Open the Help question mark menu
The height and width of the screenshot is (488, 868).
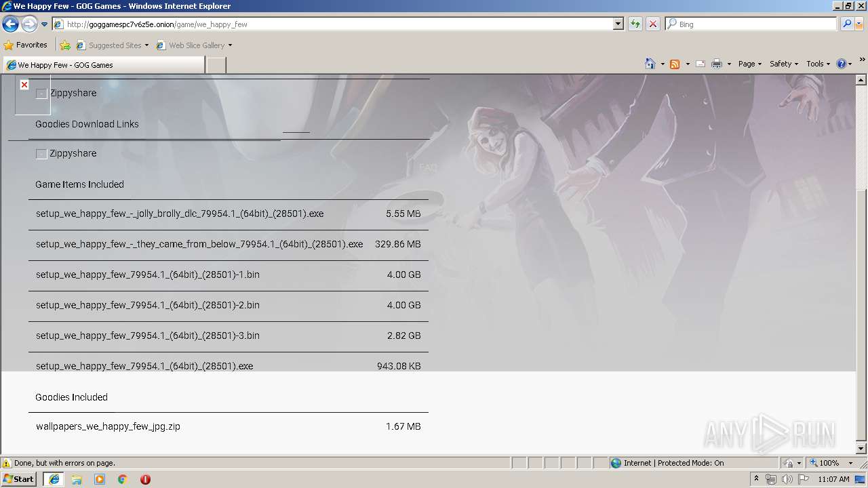[844, 64]
